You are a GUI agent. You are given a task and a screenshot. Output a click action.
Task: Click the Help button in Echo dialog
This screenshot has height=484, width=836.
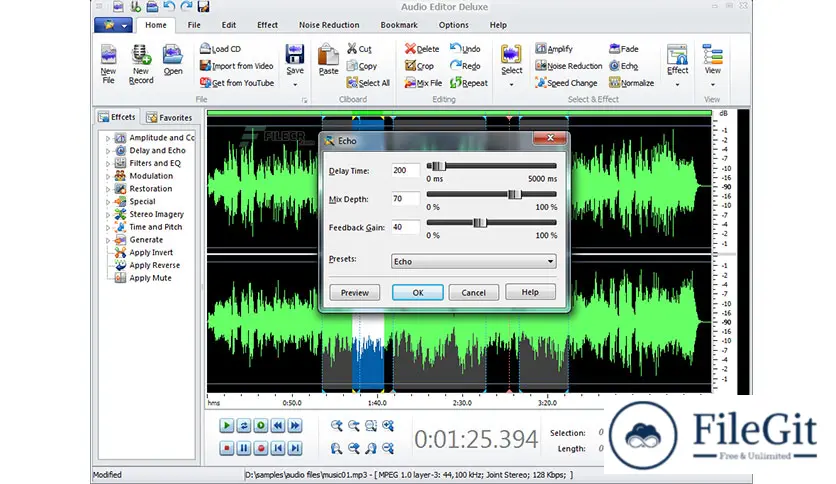530,292
